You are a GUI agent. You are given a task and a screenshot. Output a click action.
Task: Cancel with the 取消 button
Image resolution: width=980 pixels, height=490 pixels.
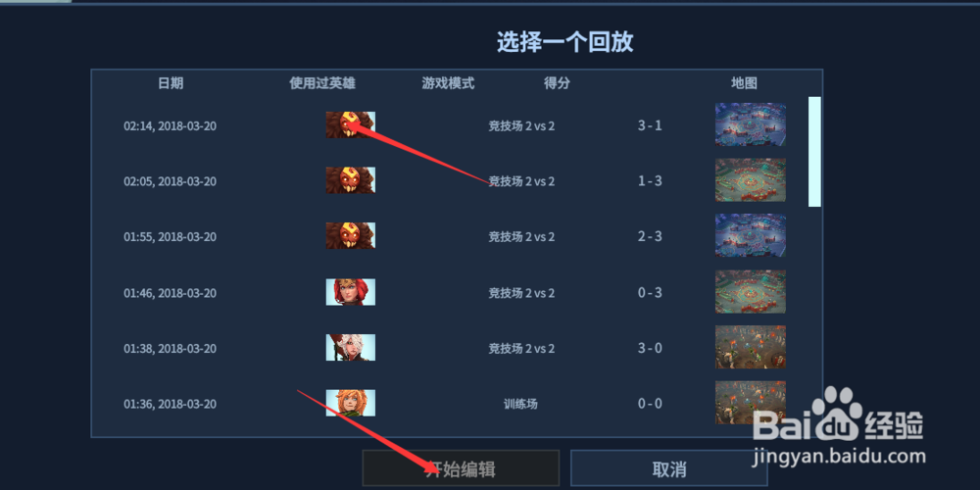coord(668,468)
